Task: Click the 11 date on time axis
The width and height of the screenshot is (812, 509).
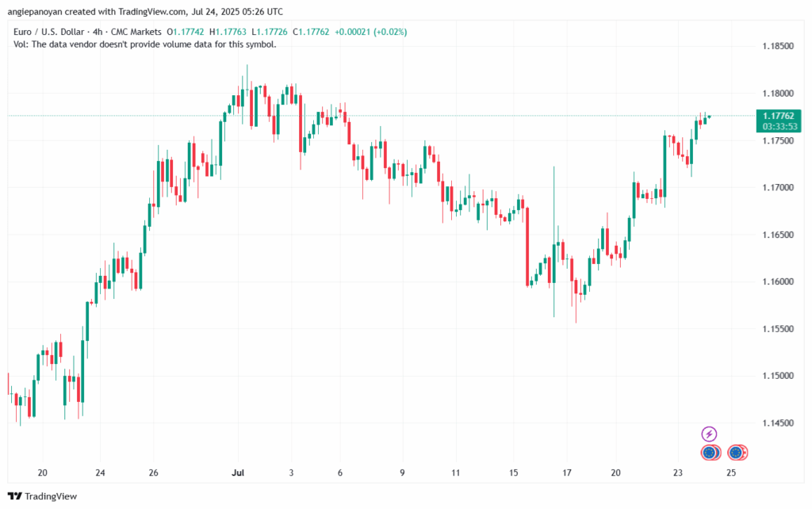Action: click(x=456, y=473)
